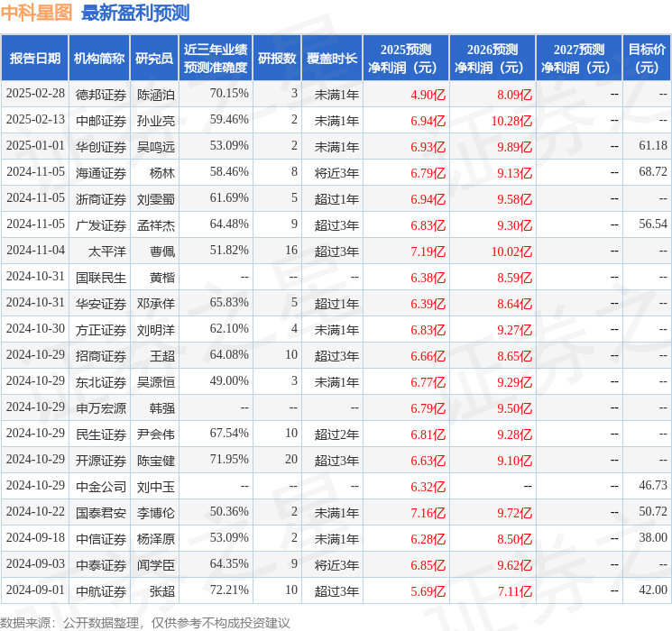The image size is (672, 631).
Task: Click the 研报数 column header
Action: tap(277, 59)
